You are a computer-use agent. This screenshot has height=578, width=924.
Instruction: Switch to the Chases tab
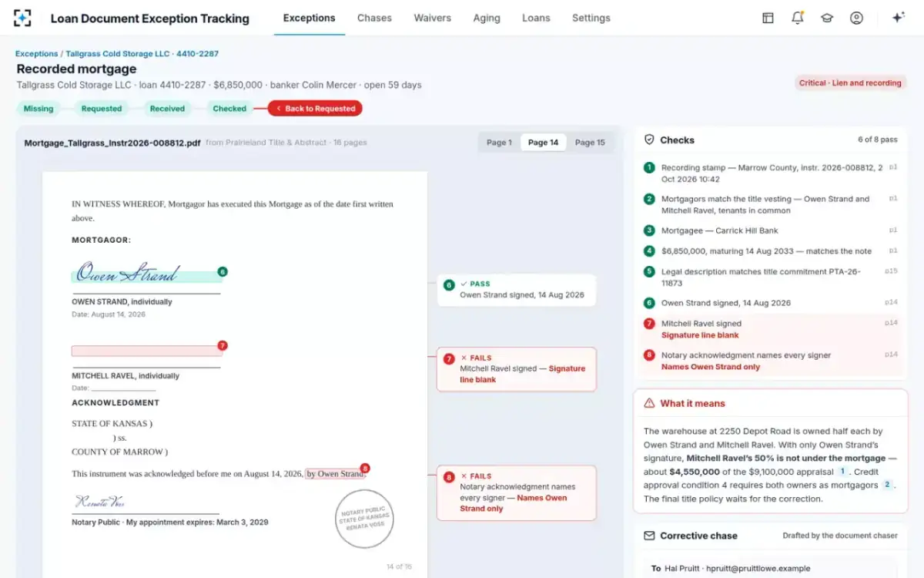tap(374, 18)
